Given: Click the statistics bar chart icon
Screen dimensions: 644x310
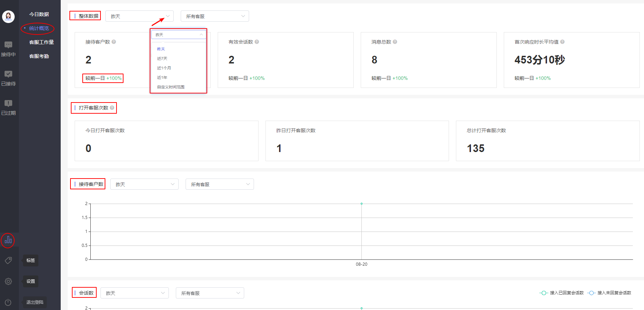Looking at the screenshot, I should [8, 240].
